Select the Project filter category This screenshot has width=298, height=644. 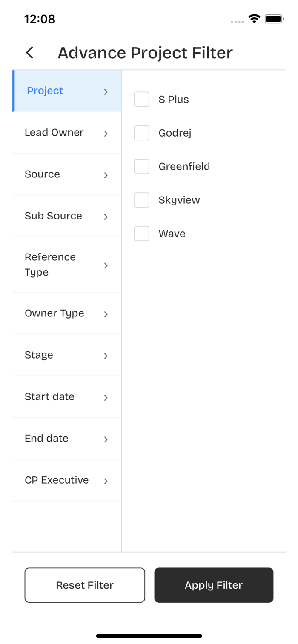tap(67, 91)
